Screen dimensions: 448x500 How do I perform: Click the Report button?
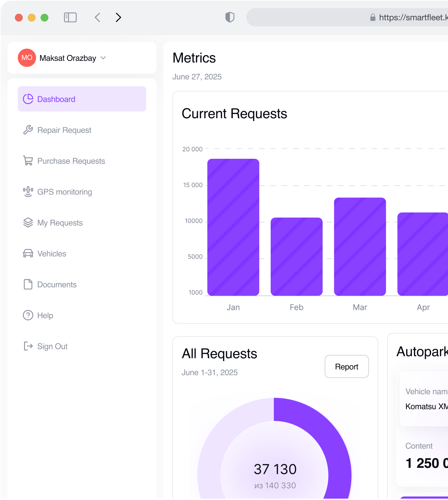click(347, 367)
